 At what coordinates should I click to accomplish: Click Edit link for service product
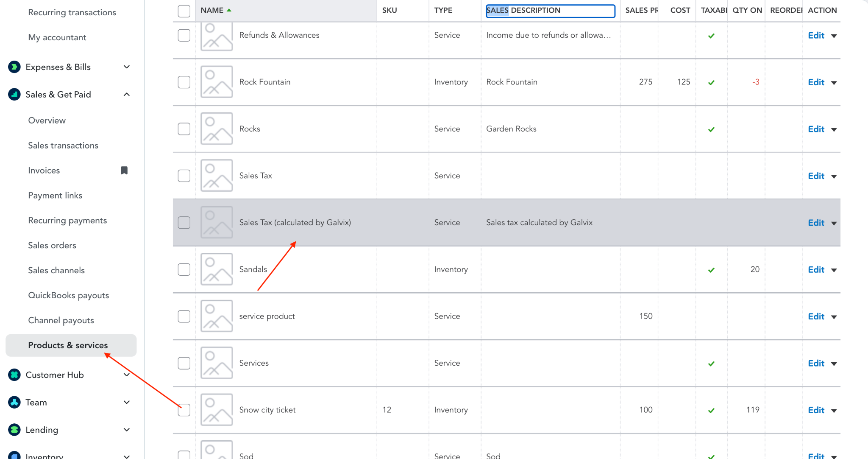pos(816,316)
